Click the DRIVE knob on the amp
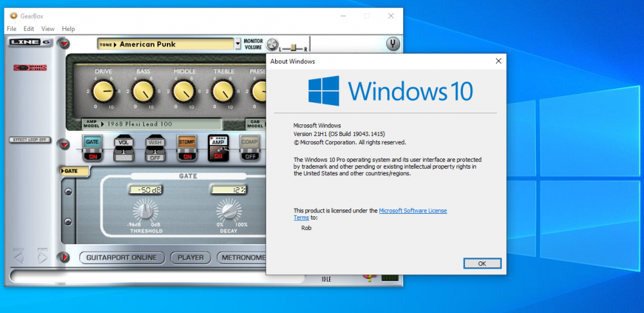 coord(103,91)
